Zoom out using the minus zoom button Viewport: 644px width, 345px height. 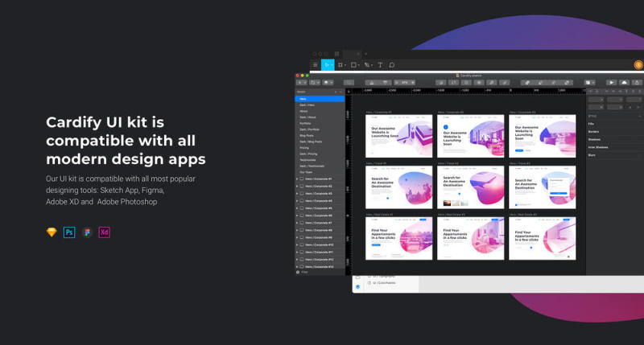point(396,83)
